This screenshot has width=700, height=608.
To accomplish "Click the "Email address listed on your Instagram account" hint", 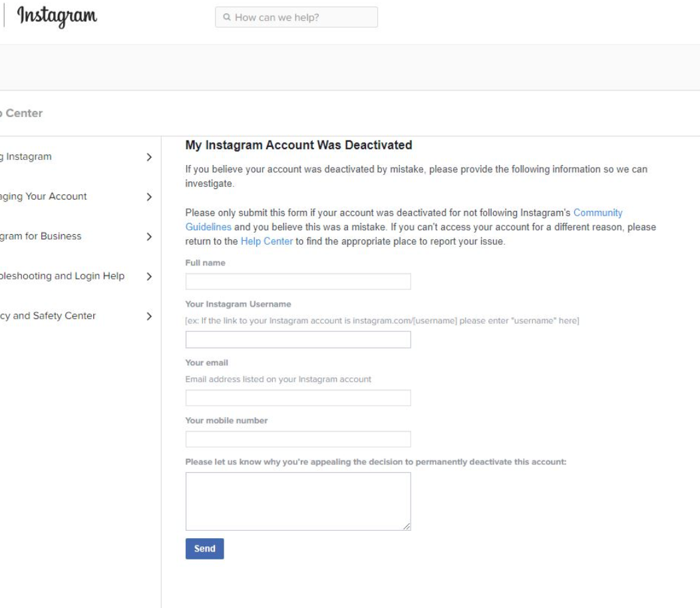I will click(x=278, y=379).
